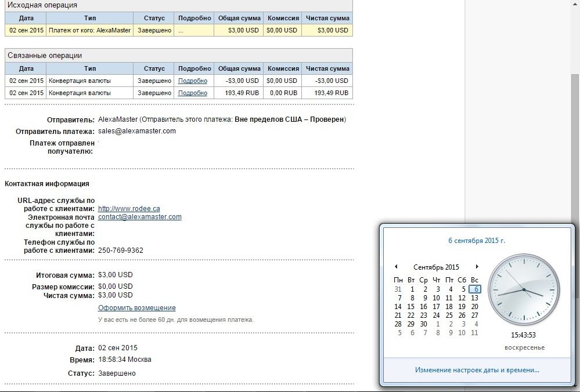Select greyed-out August 31 in calendar
This screenshot has height=392, width=580.
[398, 289]
